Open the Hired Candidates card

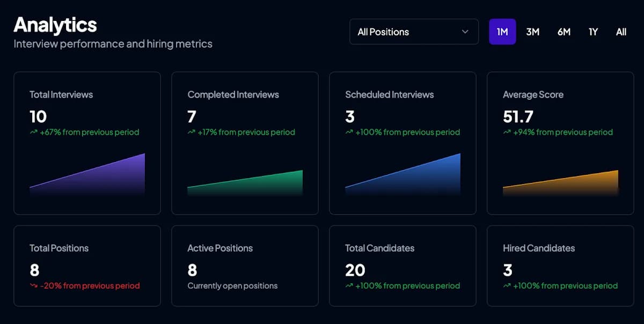560,266
